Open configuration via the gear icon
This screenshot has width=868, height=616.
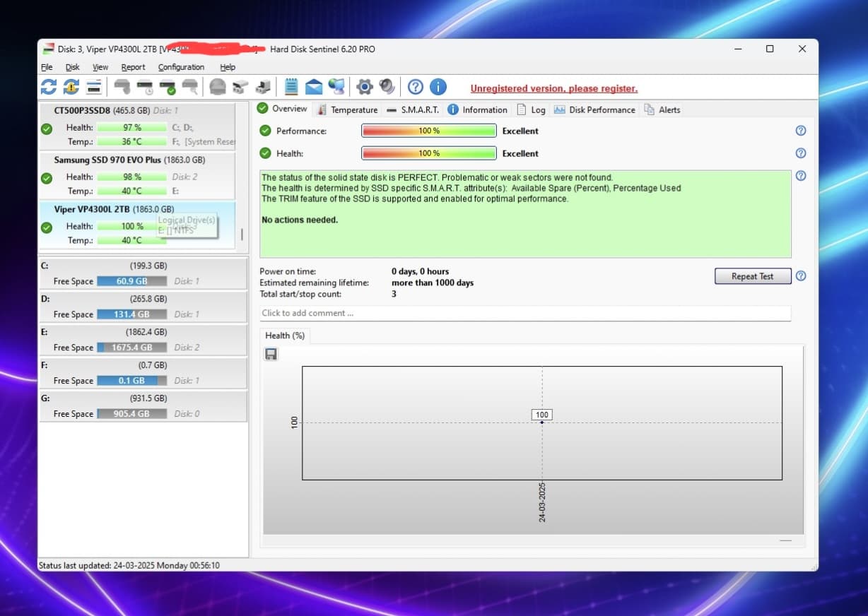(x=364, y=87)
